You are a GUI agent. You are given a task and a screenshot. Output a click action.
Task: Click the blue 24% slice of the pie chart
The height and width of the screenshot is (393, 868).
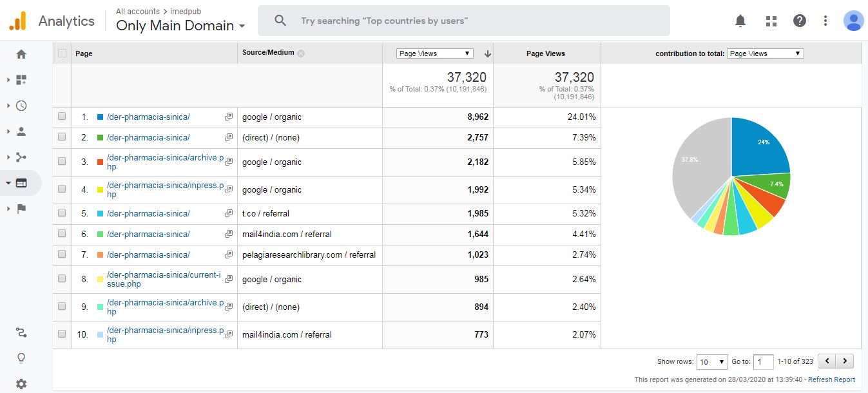point(760,148)
